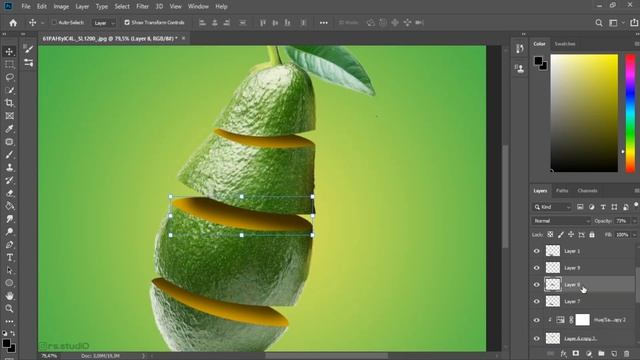The height and width of the screenshot is (360, 640).
Task: Hide Layer 8 with its eye icon
Action: tap(537, 284)
